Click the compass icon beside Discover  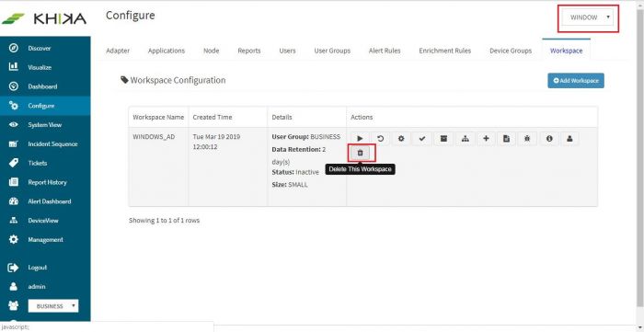click(x=14, y=48)
